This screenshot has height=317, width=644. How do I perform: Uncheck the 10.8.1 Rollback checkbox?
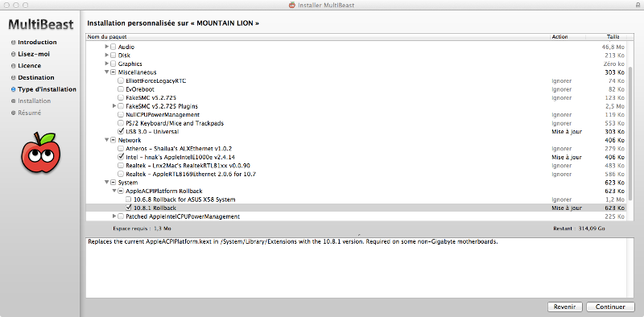[x=128, y=208]
